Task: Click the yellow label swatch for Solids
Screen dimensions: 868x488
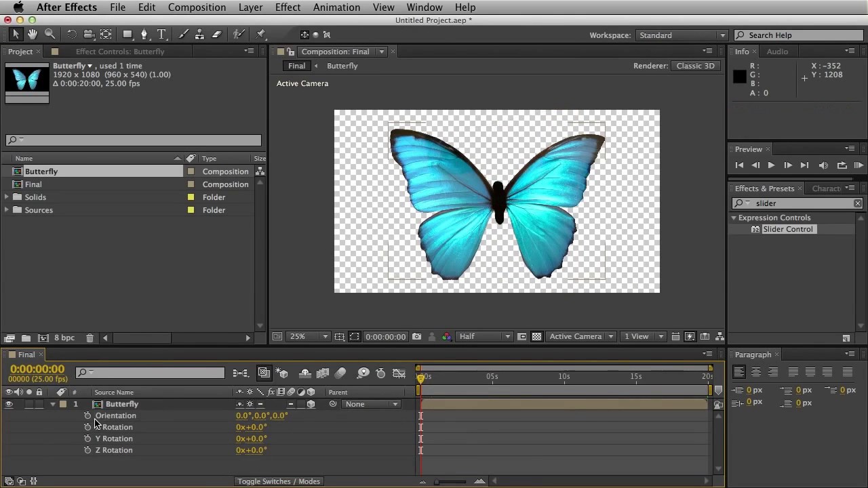Action: [x=191, y=197]
